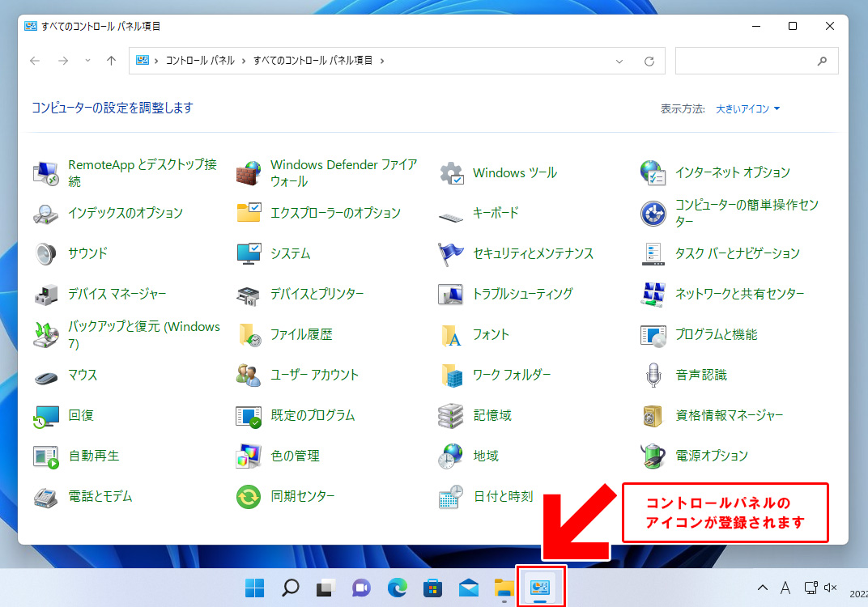Viewport: 868px width, 607px height.
Task: Click the セキュリティとメンテナンス flag icon
Action: [451, 254]
